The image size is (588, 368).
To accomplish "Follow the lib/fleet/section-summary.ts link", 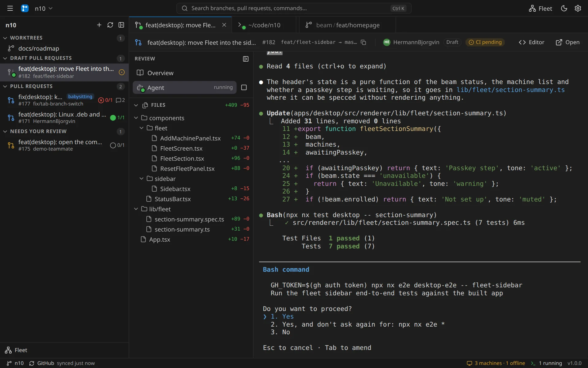I will [x=511, y=90].
